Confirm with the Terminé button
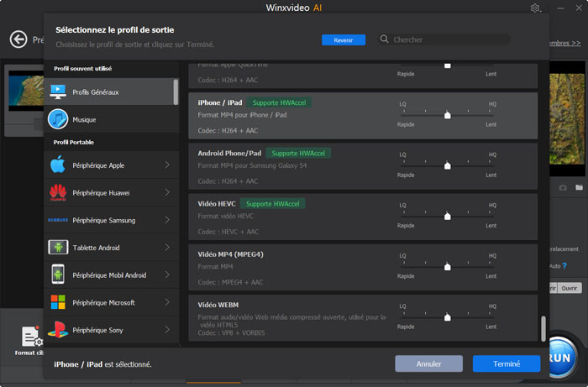Image resolution: width=588 pixels, height=387 pixels. coord(507,363)
